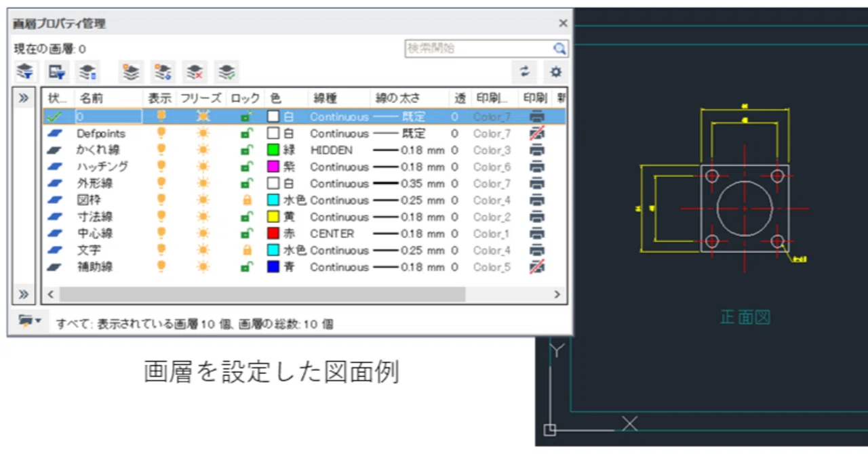Click the freeze sun icon for 文字
The image size is (868, 454).
pyautogui.click(x=203, y=250)
